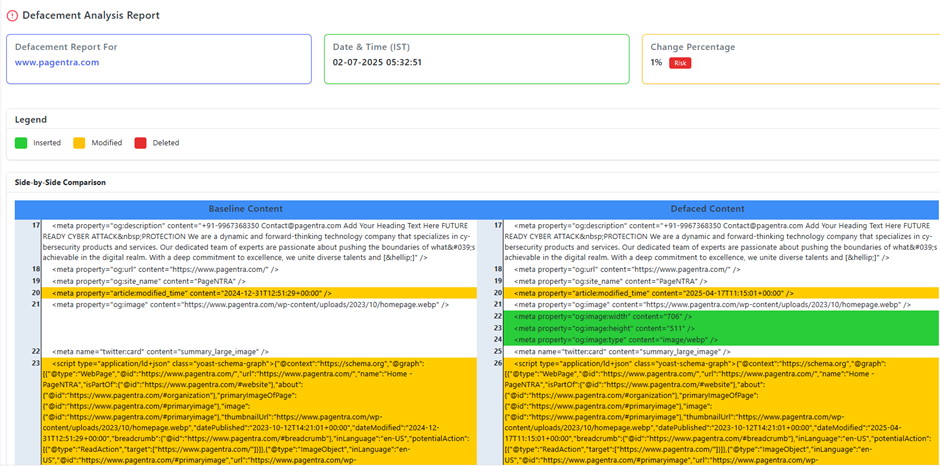Select baseline modified_time line with 2024-12-31
Screen dimensions: 940x466
[x=259, y=293]
